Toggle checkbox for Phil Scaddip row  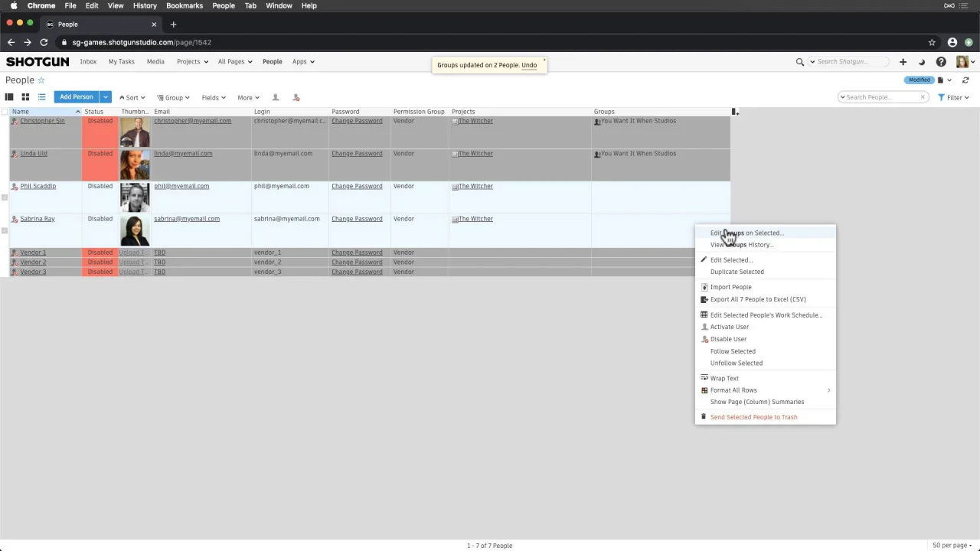pyautogui.click(x=5, y=197)
